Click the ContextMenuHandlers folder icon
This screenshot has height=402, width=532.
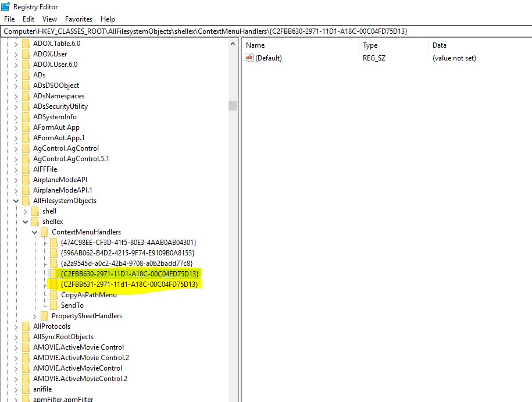[x=44, y=232]
